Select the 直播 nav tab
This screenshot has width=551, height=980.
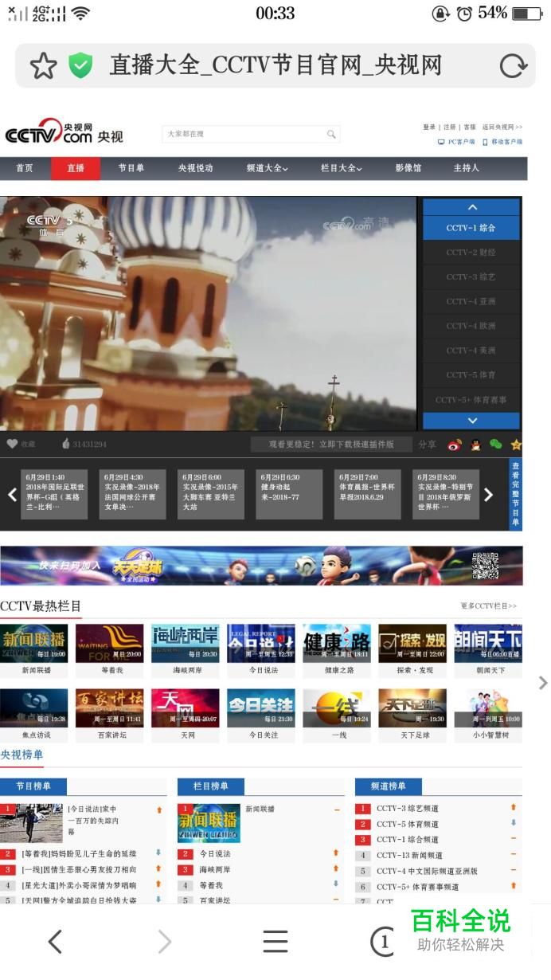76,168
